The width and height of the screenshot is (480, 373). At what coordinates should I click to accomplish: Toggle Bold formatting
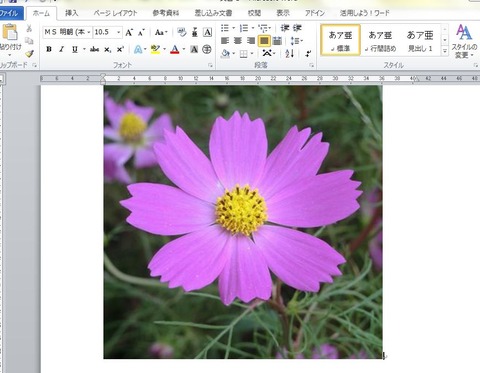point(49,49)
